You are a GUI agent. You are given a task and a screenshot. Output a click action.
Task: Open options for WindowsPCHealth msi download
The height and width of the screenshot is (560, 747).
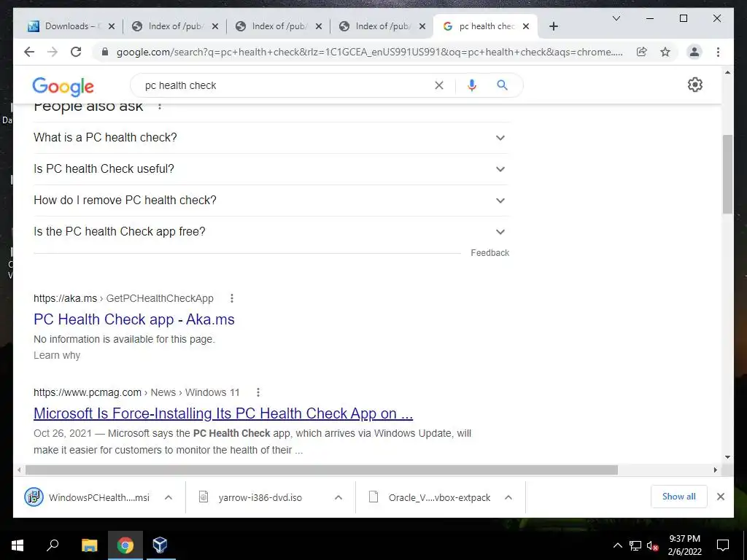pos(169,497)
